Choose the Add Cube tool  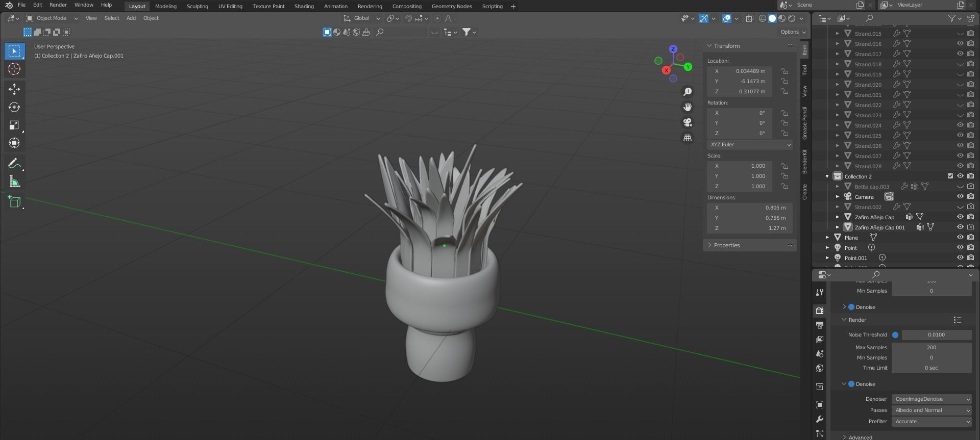click(14, 202)
